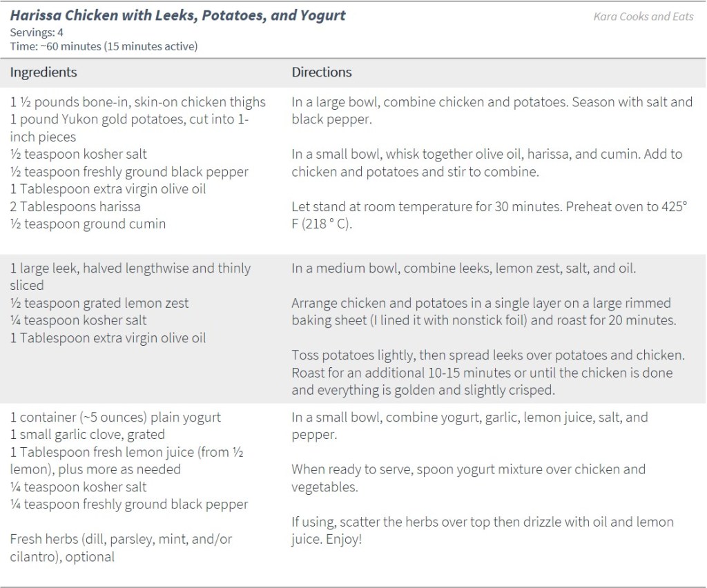Click the optional fresh herbs line

[121, 540]
